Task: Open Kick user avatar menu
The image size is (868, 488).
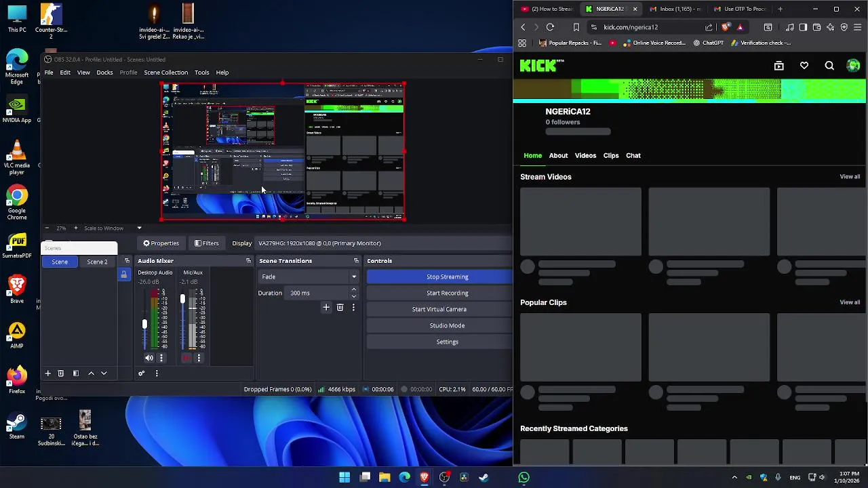Action: point(853,66)
